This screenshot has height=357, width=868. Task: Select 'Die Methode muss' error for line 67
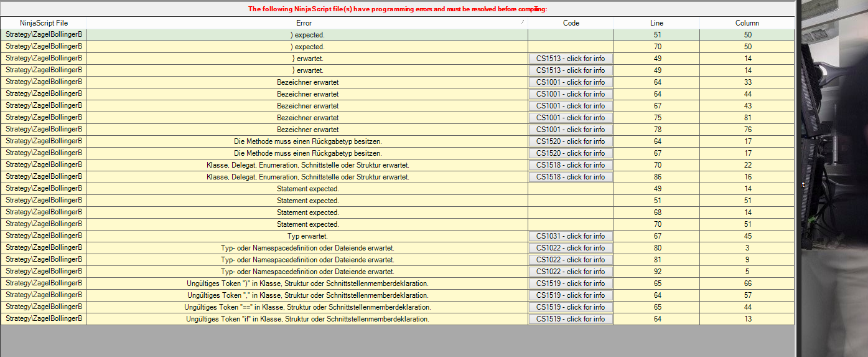(x=307, y=153)
